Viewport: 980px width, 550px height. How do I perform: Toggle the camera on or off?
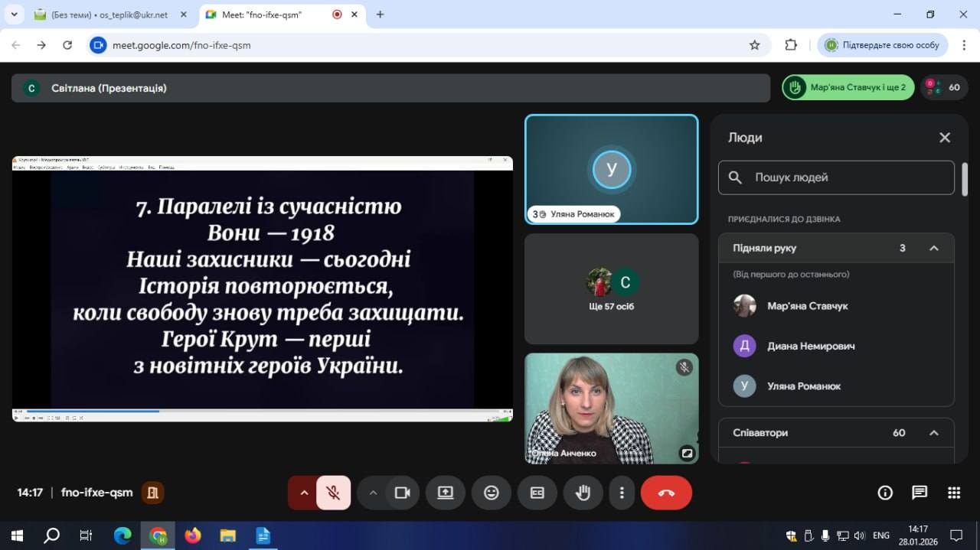coord(402,493)
